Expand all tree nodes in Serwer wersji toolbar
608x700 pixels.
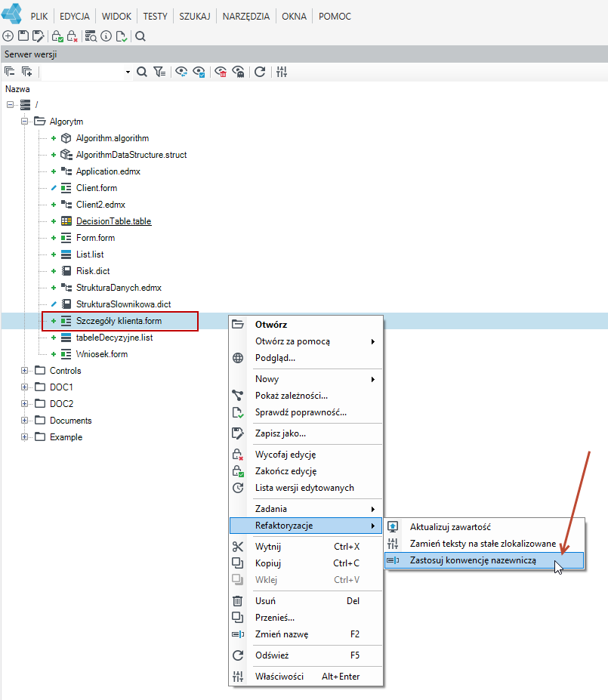(x=26, y=72)
